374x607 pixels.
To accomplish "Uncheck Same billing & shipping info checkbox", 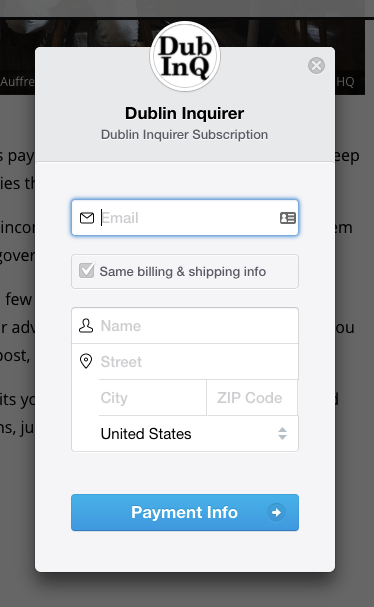I will (87, 271).
